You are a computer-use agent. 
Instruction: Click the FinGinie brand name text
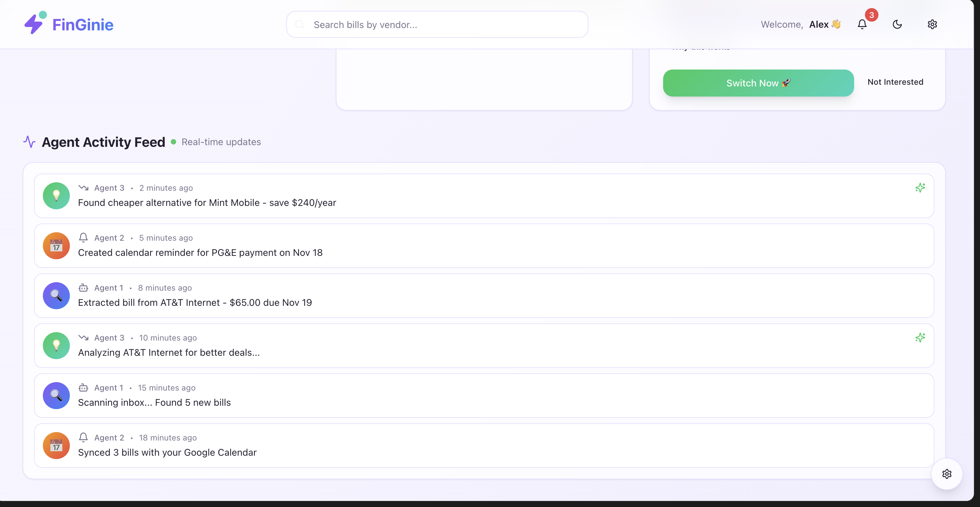click(x=83, y=24)
